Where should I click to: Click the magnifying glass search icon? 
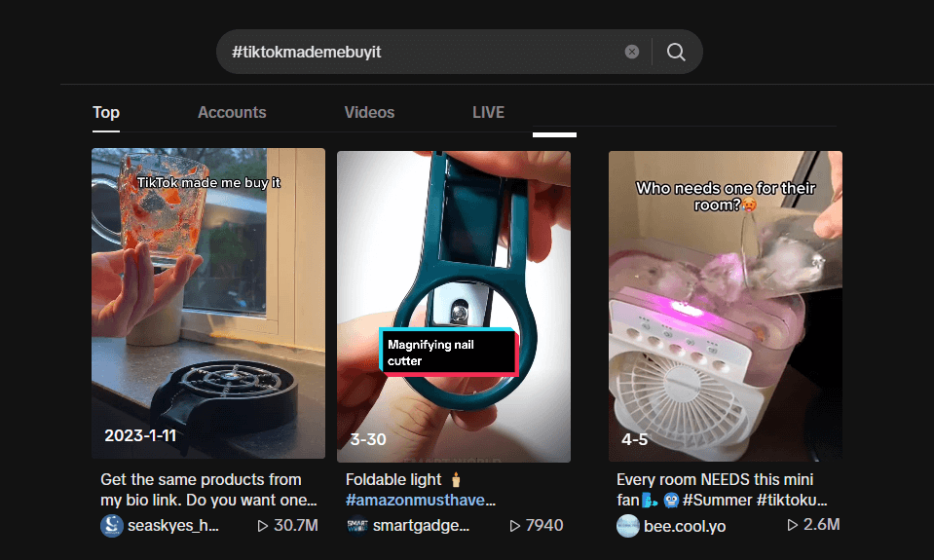click(676, 52)
